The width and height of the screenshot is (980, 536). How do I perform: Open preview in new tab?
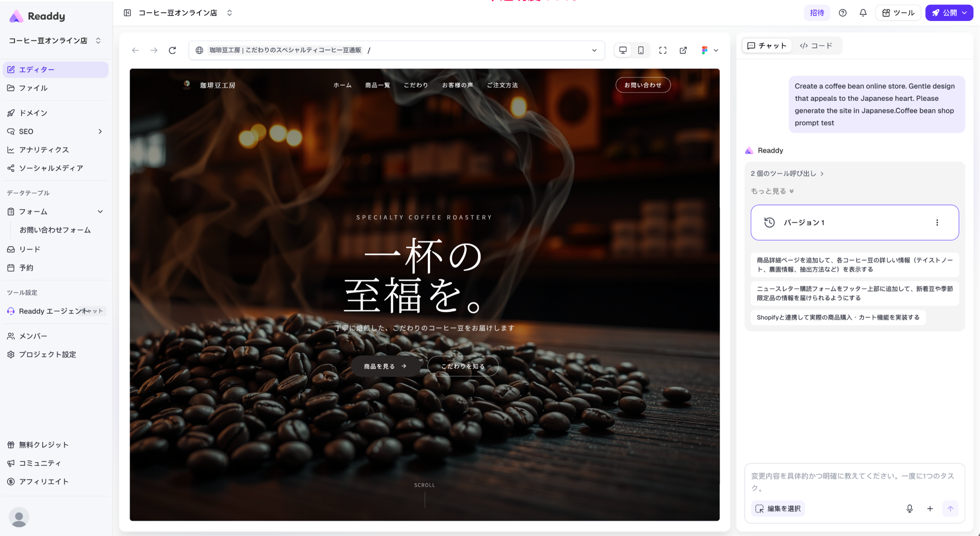coord(683,50)
